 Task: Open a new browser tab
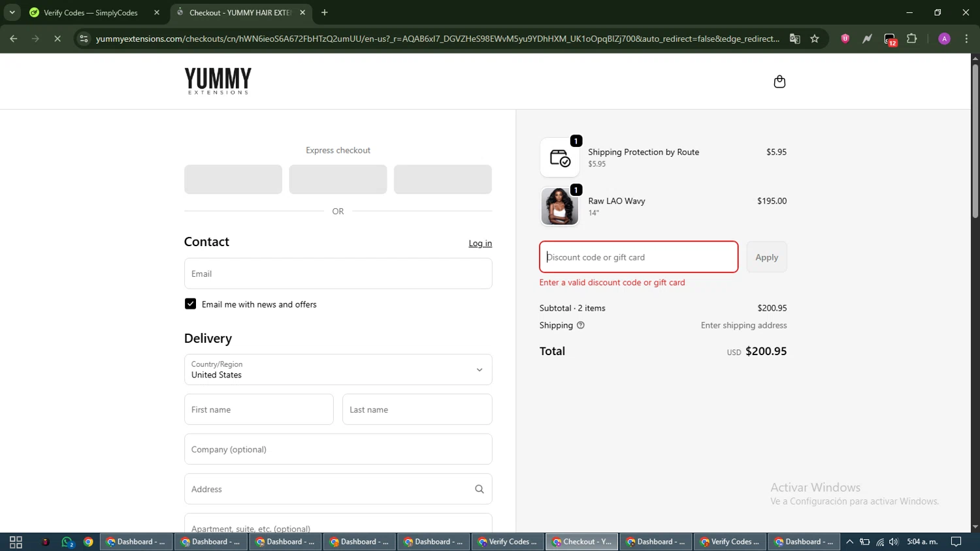tap(324, 12)
